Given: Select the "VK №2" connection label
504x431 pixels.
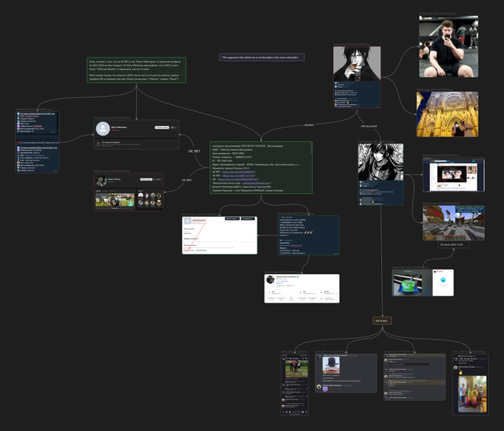Looking at the screenshot, I should pos(187,180).
